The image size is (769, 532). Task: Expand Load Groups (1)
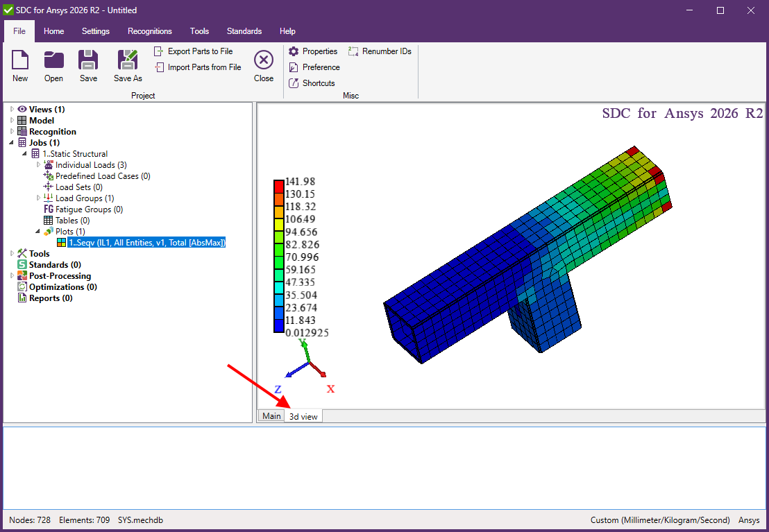(39, 198)
